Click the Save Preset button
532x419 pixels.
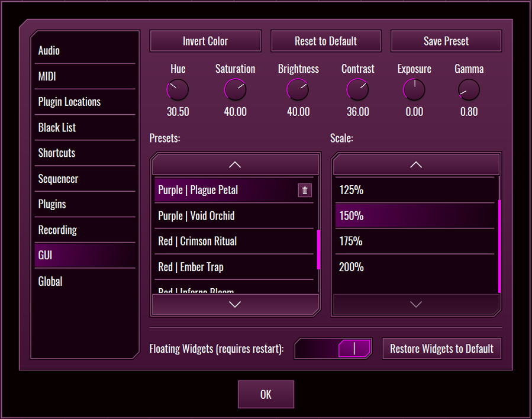(x=446, y=41)
